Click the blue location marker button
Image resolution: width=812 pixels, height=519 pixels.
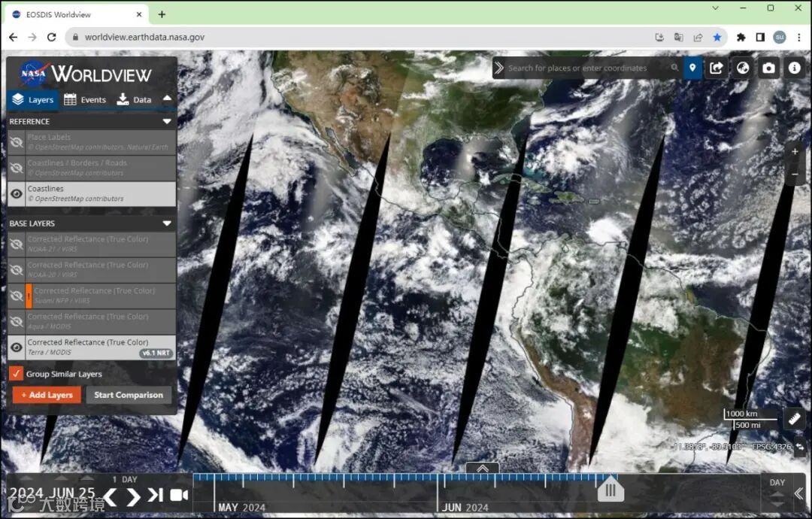692,68
